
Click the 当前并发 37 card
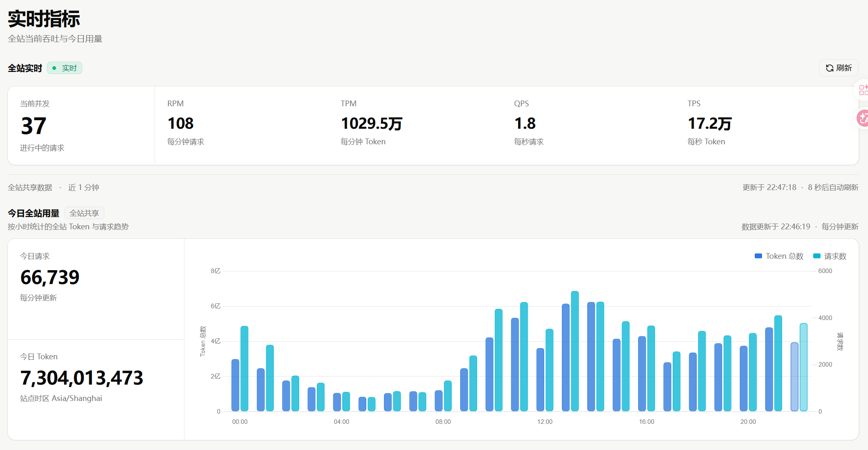click(81, 125)
